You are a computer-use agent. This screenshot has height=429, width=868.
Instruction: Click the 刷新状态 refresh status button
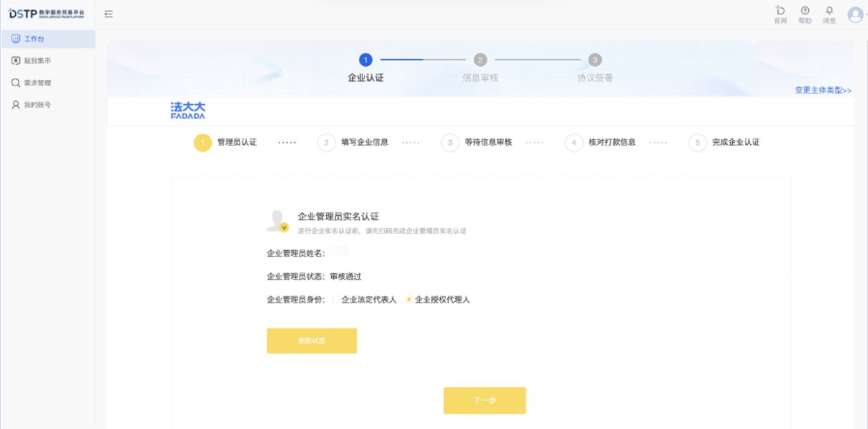pyautogui.click(x=312, y=340)
